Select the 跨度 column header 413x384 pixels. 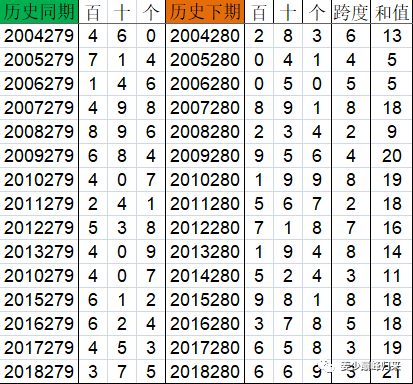351,12
